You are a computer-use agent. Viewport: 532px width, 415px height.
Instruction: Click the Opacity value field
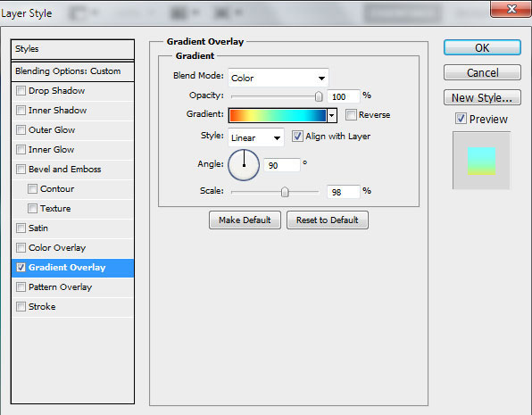click(343, 96)
